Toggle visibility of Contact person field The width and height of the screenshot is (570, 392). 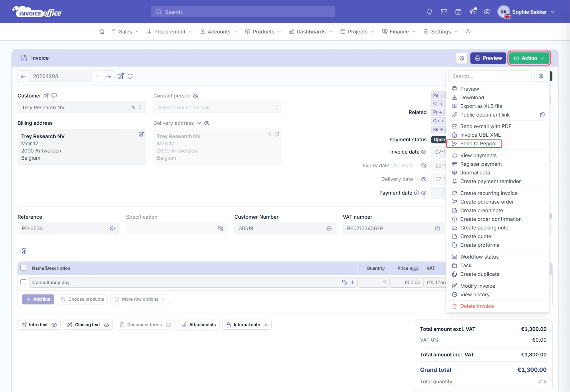tap(196, 96)
